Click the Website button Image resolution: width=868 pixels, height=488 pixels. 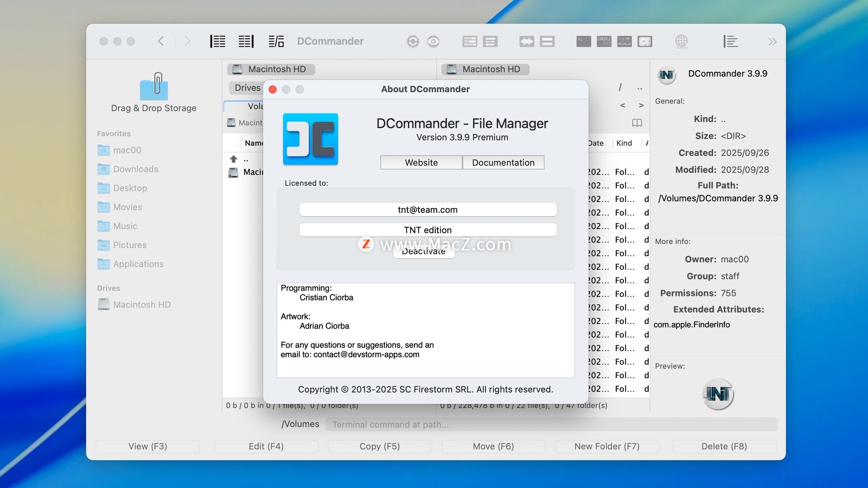421,163
